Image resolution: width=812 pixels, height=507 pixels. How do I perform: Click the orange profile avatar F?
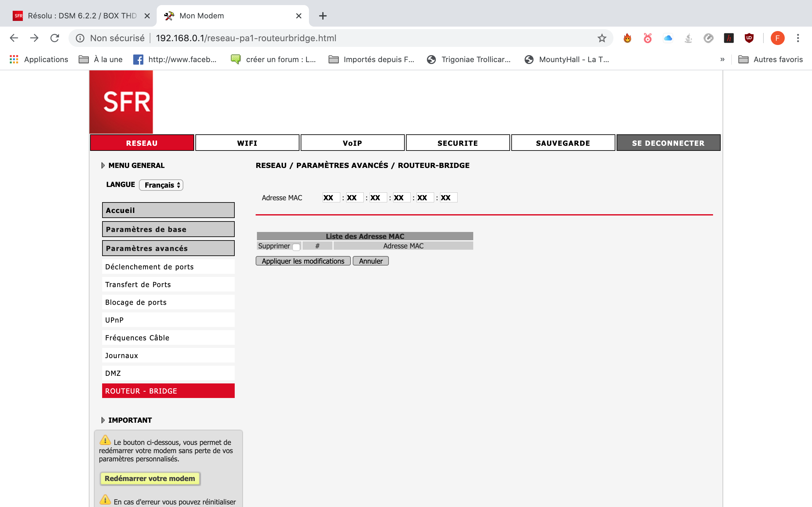coord(777,38)
